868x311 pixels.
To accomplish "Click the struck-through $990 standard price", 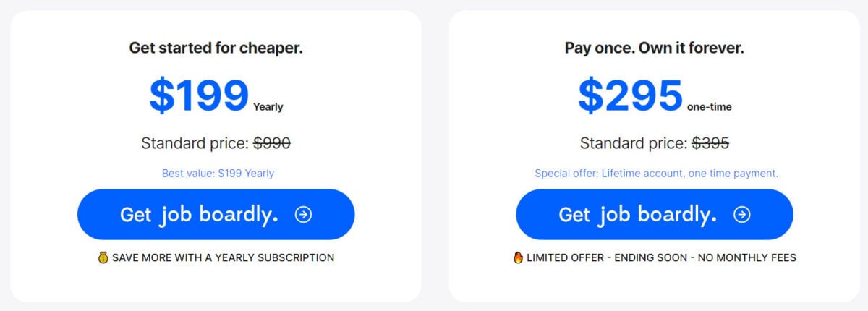I will [x=272, y=143].
